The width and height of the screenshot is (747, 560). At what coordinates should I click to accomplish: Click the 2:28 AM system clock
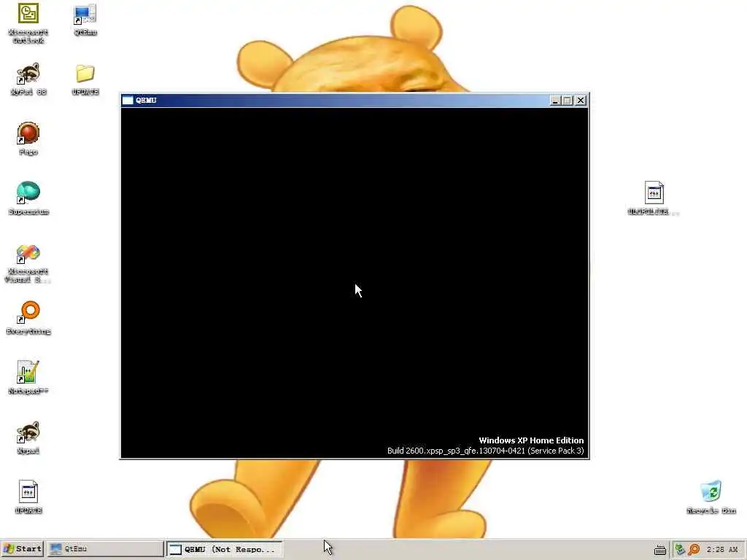(721, 550)
